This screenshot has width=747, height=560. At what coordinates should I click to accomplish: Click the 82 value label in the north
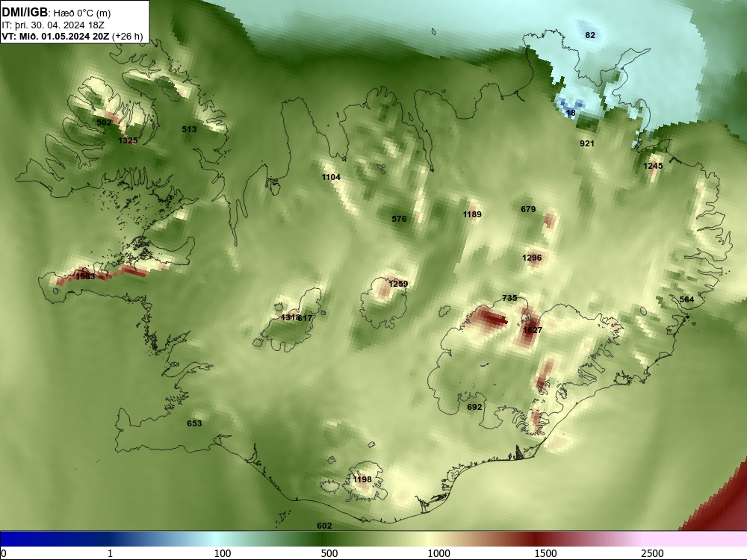coord(590,35)
